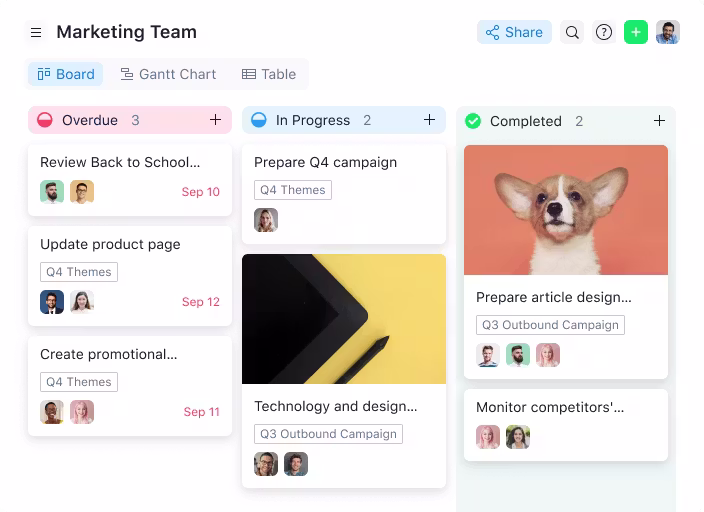Open the Prepare Q4 campaign card title

326,162
